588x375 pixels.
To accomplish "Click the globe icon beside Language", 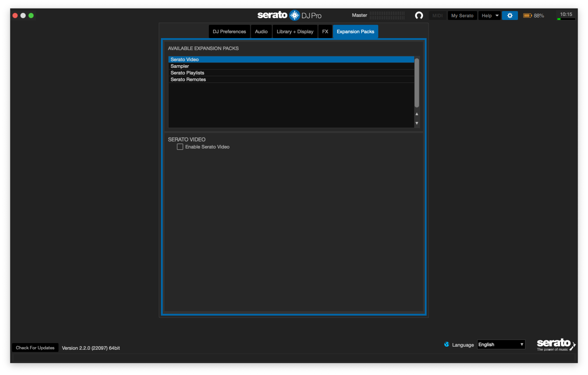I will click(446, 344).
